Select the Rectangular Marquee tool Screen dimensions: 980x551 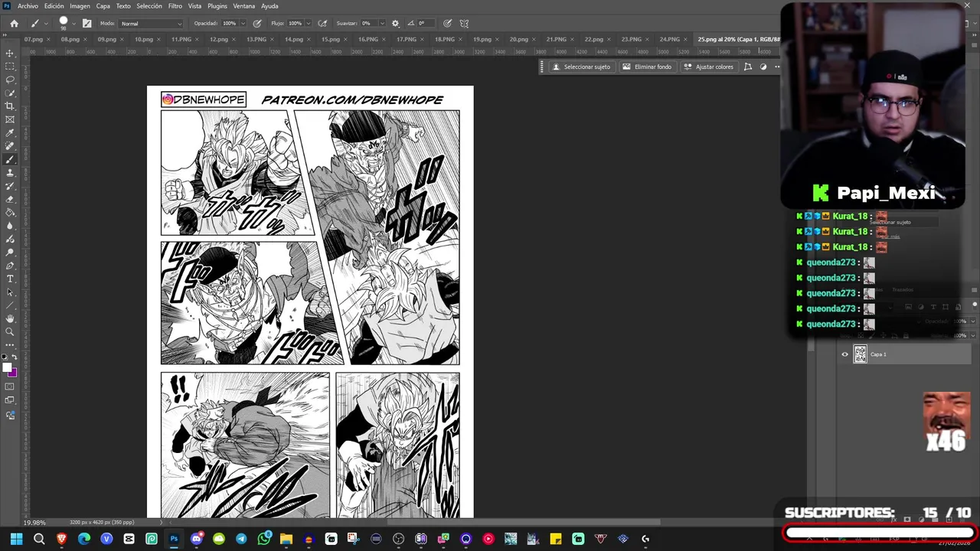(x=10, y=67)
